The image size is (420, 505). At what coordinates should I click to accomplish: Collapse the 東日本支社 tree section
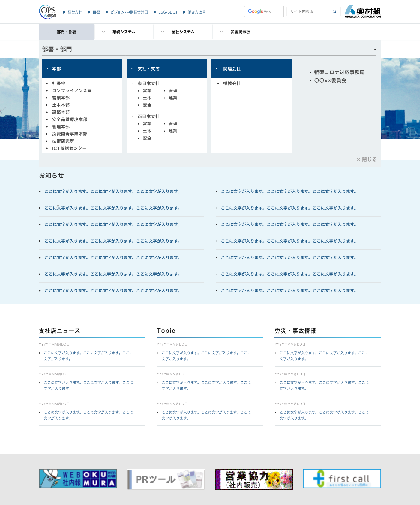[133, 83]
